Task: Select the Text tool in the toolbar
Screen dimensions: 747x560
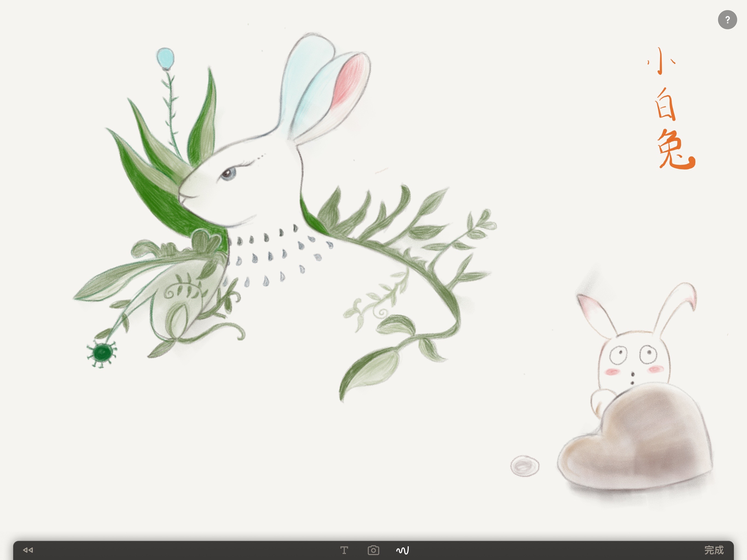Action: (x=344, y=550)
